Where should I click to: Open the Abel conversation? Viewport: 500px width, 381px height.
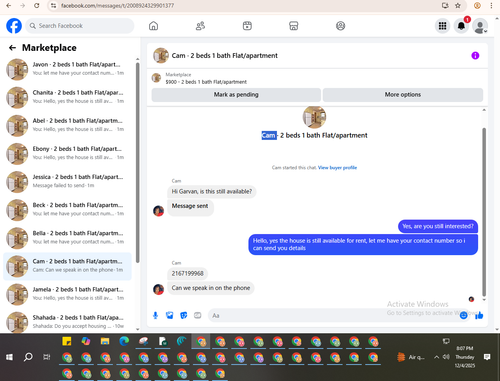click(x=67, y=126)
